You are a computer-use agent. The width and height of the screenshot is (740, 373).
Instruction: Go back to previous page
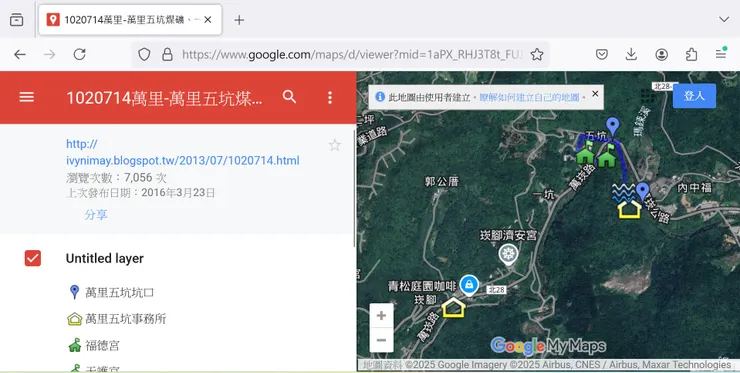click(x=20, y=54)
